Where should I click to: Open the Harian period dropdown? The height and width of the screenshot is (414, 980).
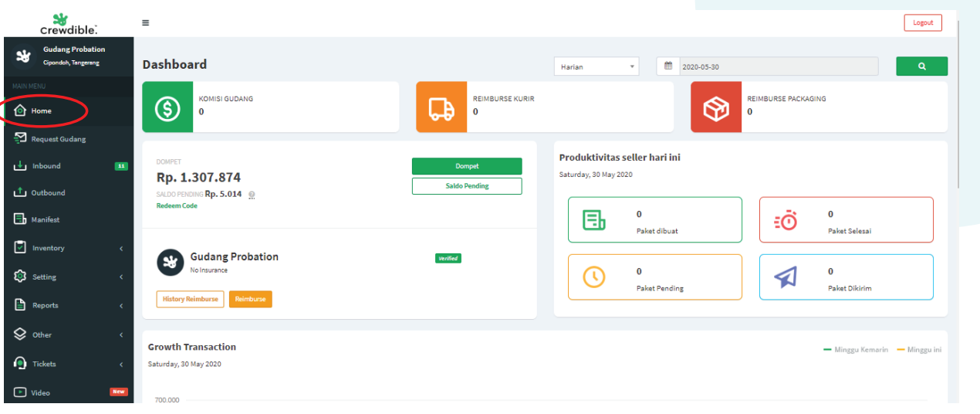pos(596,66)
